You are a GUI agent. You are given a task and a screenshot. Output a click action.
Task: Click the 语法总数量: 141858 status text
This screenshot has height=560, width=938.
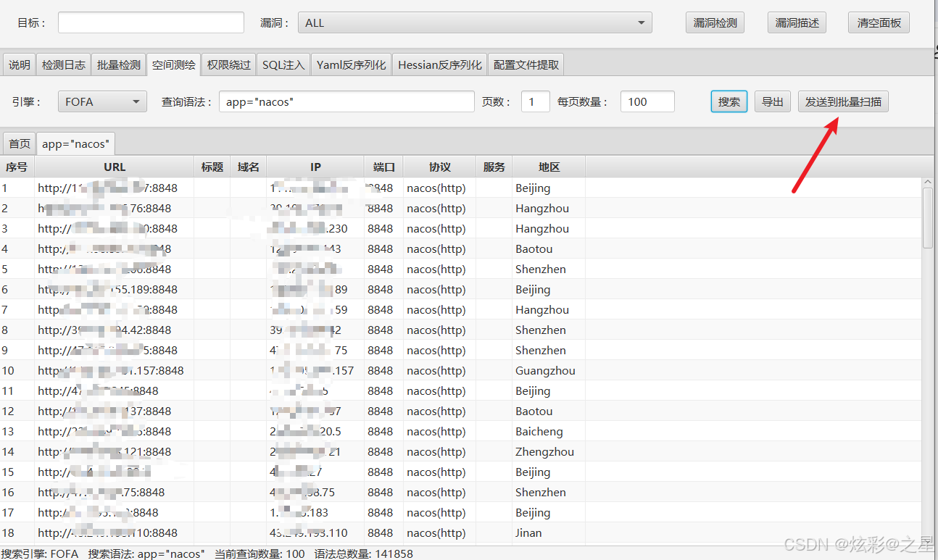[363, 553]
